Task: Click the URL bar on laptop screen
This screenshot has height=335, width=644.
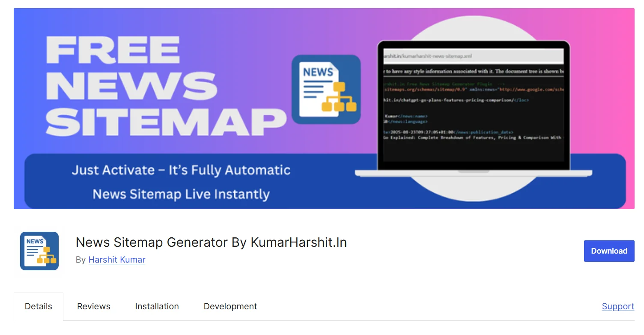Action: click(x=473, y=56)
